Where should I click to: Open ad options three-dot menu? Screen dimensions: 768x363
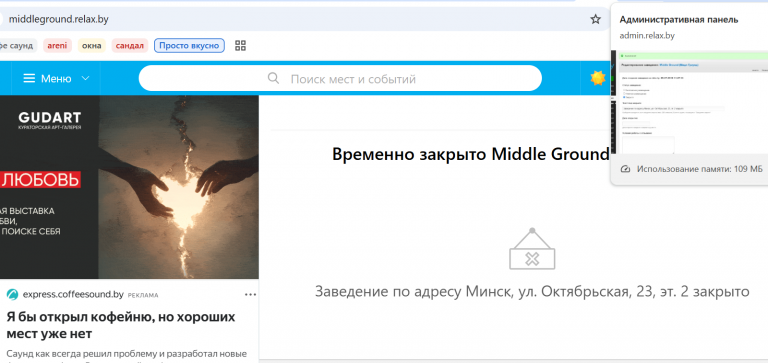point(250,295)
